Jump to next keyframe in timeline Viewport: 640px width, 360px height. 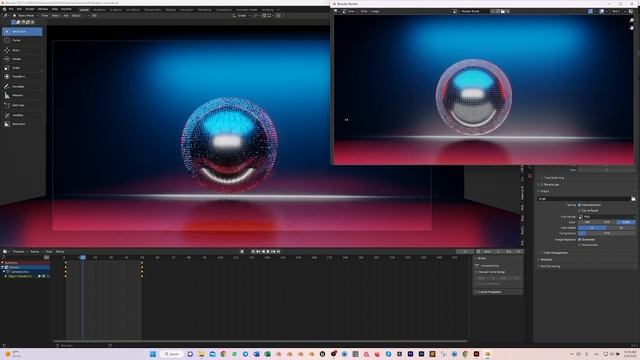click(x=273, y=251)
